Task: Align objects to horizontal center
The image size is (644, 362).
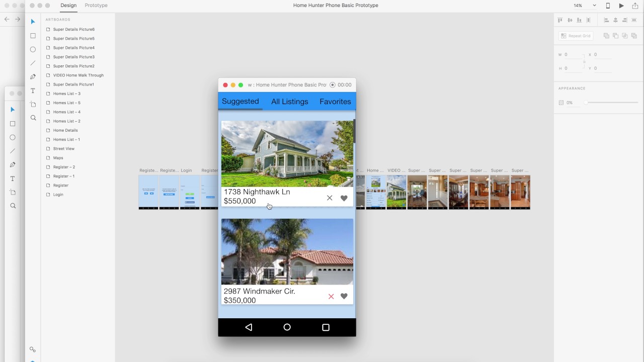Action: (x=615, y=20)
